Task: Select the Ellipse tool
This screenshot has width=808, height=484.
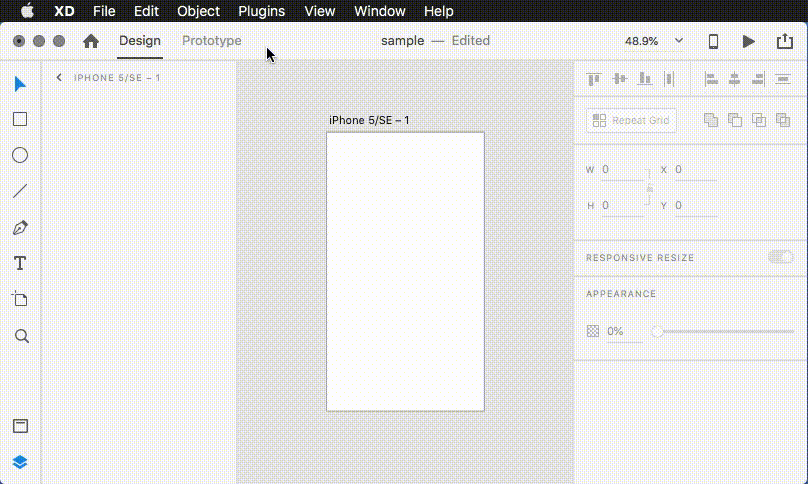Action: click(20, 155)
